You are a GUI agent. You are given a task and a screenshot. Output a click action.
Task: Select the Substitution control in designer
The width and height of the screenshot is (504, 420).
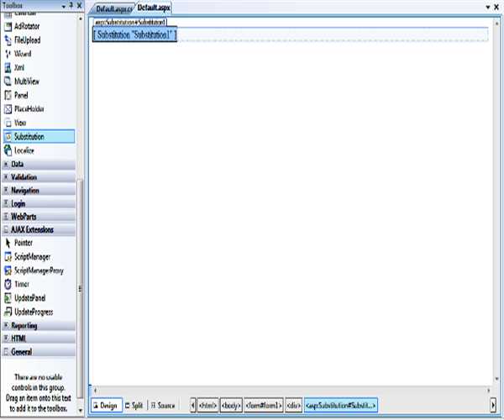pos(134,37)
